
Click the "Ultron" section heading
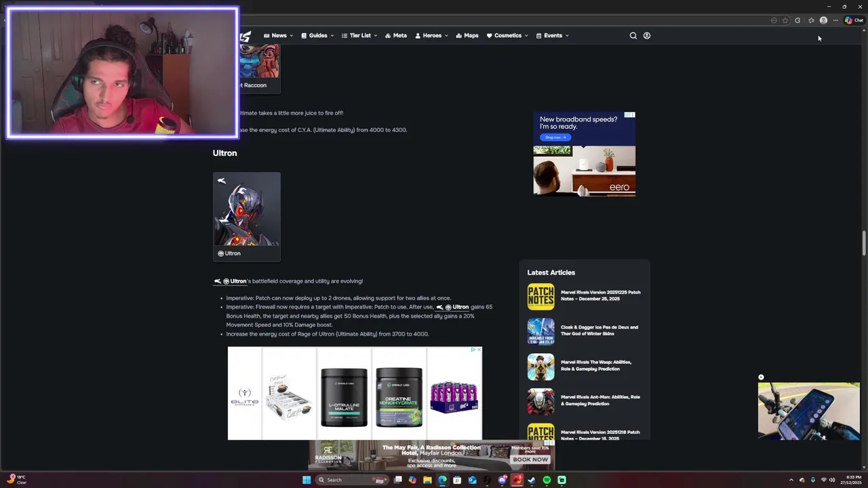click(224, 153)
